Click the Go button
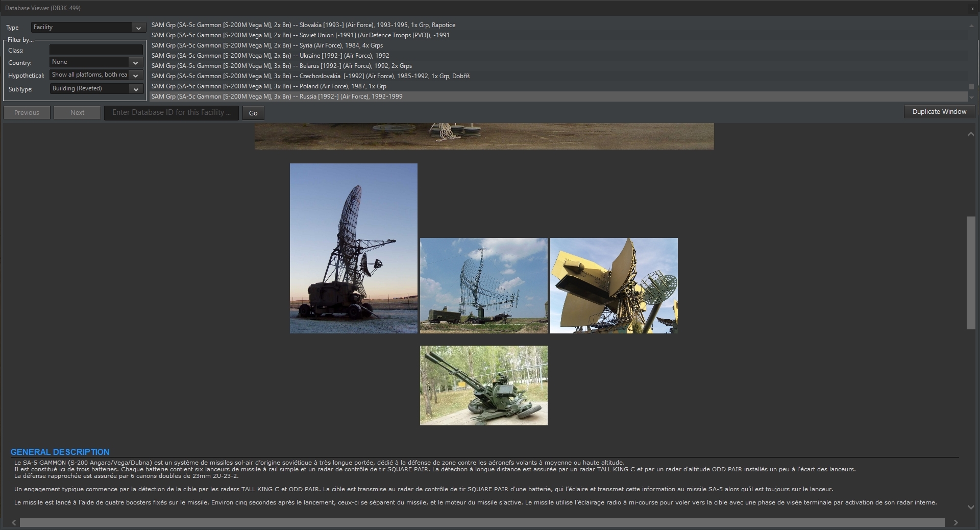This screenshot has height=530, width=980. tap(253, 113)
